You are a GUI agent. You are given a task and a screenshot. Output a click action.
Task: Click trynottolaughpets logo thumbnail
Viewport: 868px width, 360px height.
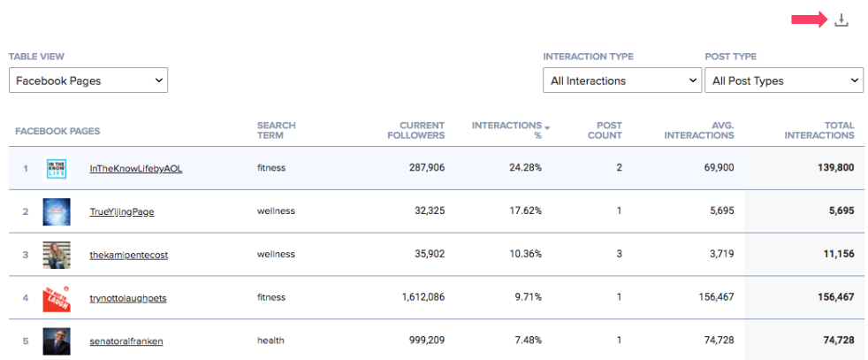point(57,298)
